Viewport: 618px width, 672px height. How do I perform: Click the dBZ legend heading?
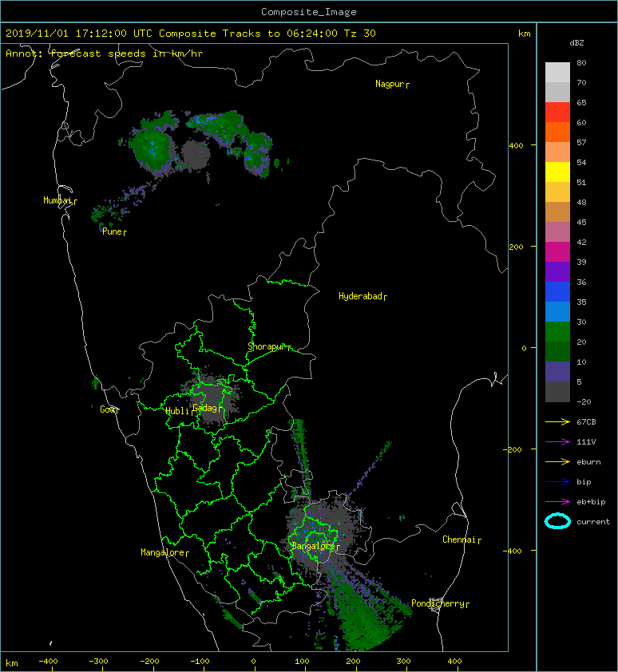pyautogui.click(x=576, y=43)
